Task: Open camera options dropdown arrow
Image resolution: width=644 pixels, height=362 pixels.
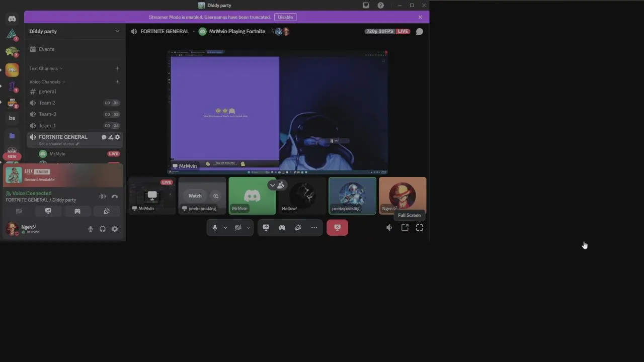Action: tap(248, 228)
